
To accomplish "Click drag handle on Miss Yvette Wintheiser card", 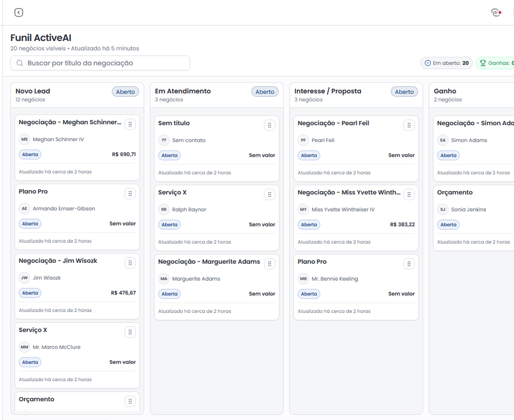I will (x=409, y=194).
